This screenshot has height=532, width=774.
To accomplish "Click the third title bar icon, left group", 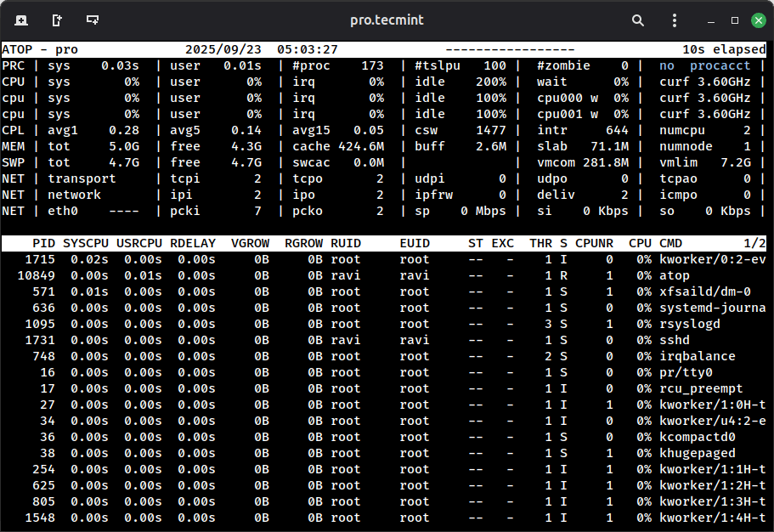I will pos(92,20).
